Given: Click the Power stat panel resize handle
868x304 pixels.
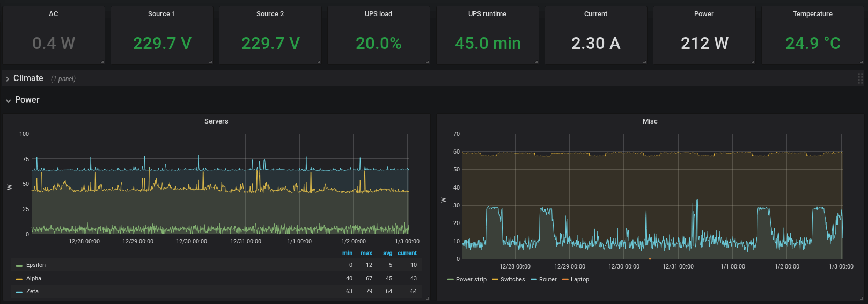Looking at the screenshot, I should (753, 62).
